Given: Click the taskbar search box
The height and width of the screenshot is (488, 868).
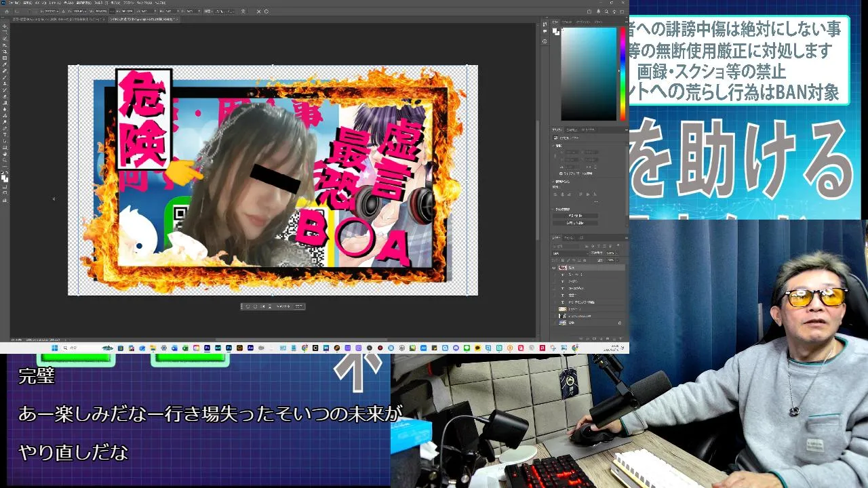Looking at the screenshot, I should [x=88, y=348].
